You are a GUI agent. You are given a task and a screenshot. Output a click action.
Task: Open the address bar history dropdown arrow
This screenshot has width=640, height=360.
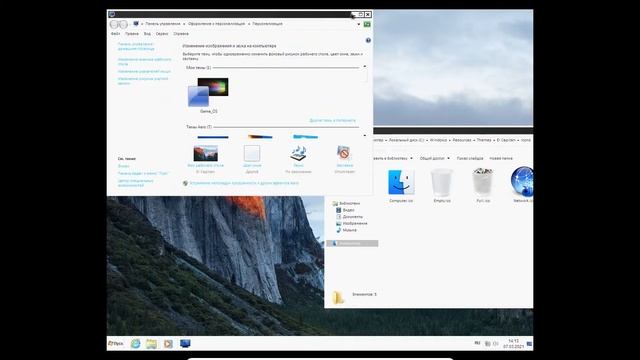click(359, 24)
